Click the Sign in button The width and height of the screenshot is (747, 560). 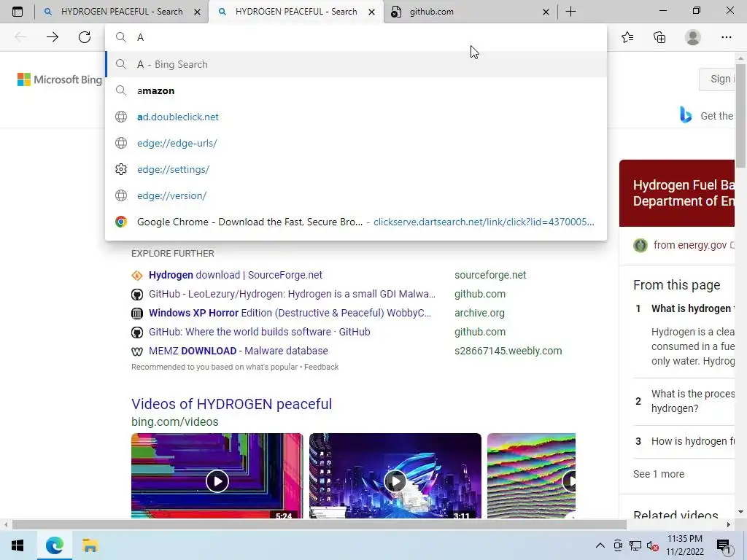(x=718, y=79)
